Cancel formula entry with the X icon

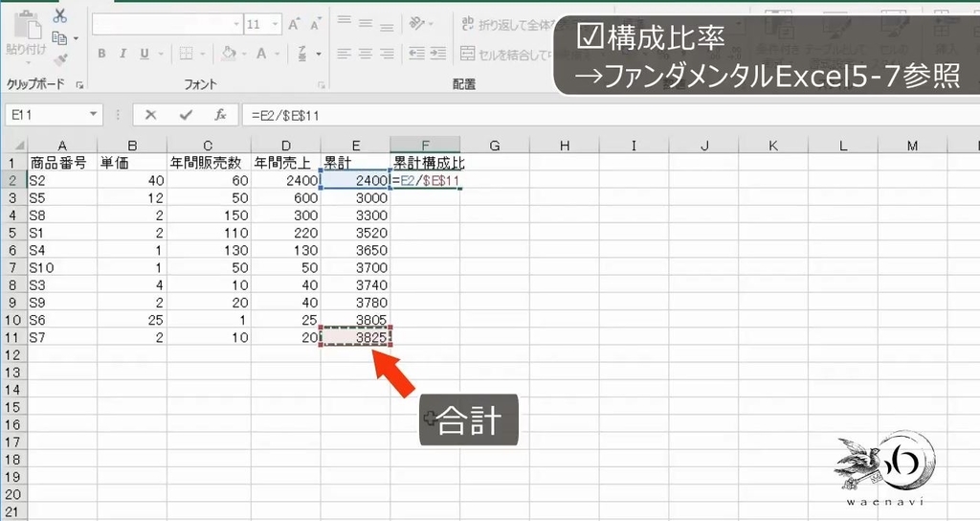150,115
